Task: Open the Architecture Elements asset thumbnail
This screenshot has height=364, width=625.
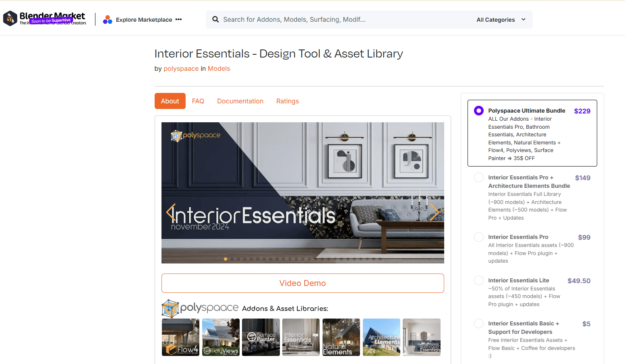Action: pos(381,337)
